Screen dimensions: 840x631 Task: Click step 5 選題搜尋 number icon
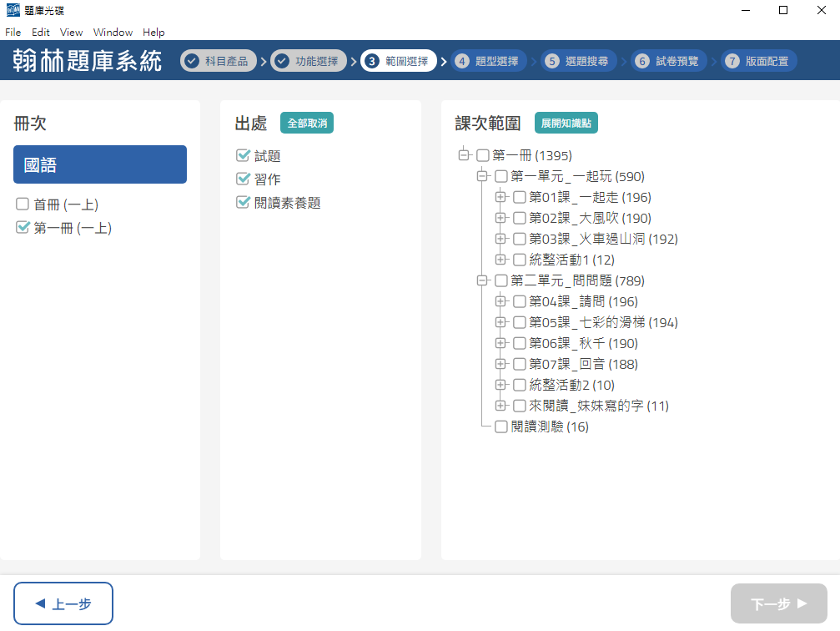click(551, 61)
